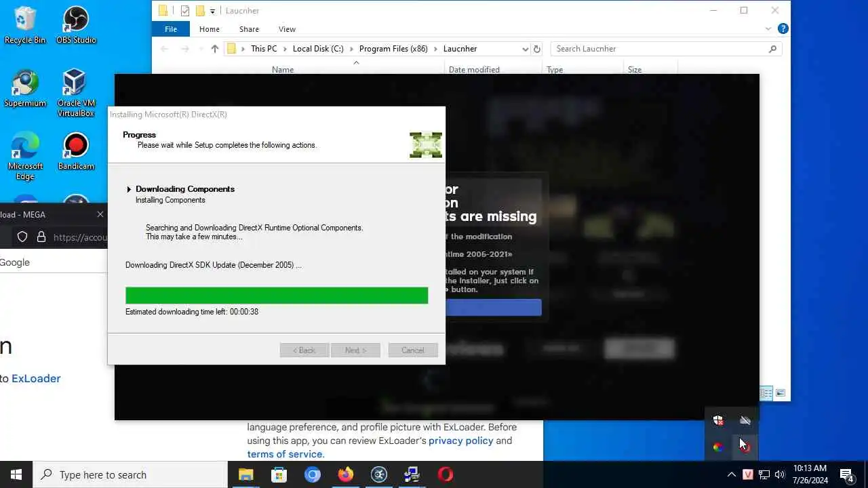
Task: Go up one folder level in Explorer
Action: (215, 49)
